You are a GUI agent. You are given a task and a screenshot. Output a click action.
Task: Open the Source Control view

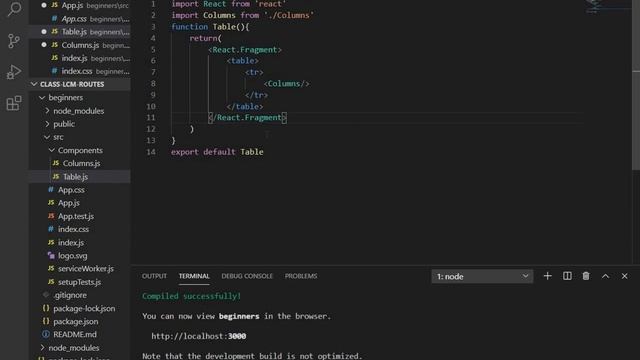tap(14, 40)
